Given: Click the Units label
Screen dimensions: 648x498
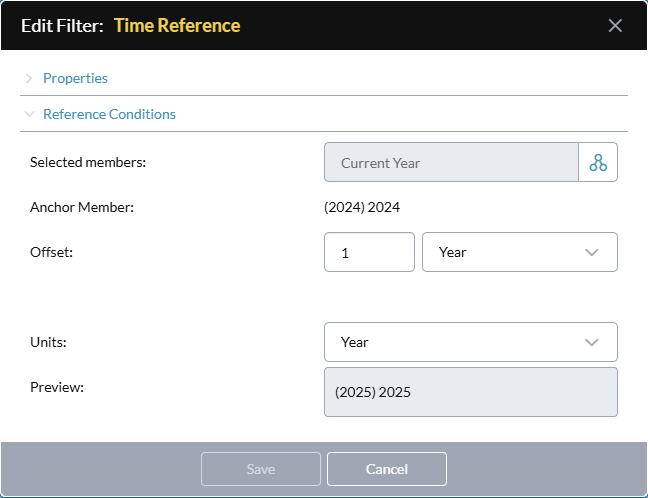Looking at the screenshot, I should [48, 342].
